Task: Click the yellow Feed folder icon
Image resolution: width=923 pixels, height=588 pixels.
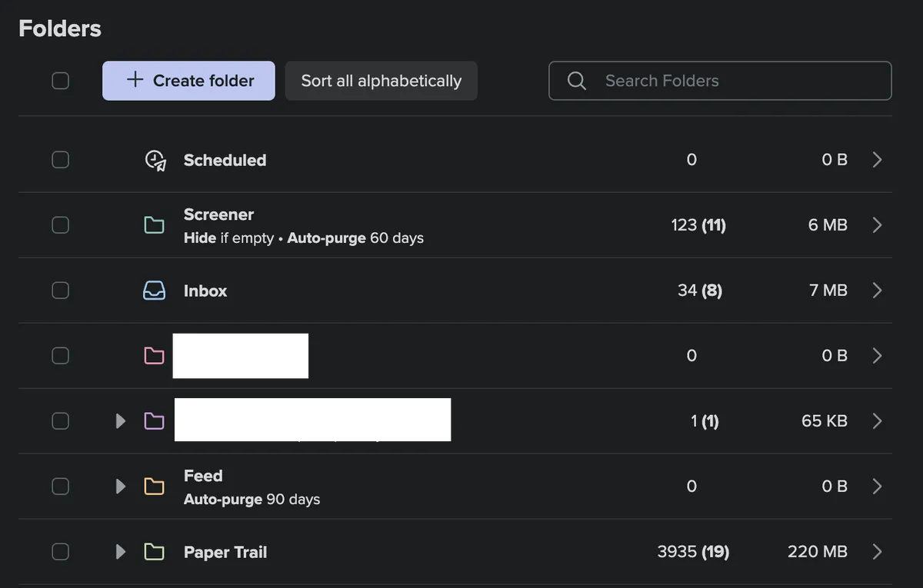Action: (x=154, y=486)
